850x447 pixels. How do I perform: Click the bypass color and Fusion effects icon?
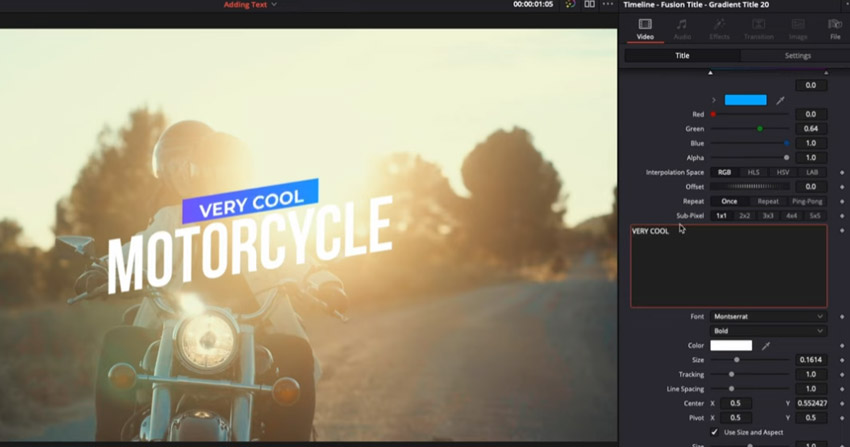pyautogui.click(x=570, y=4)
